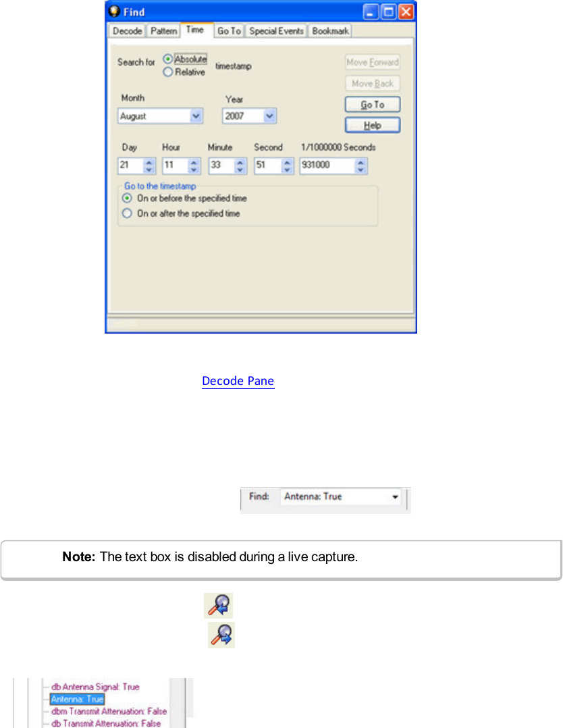Select On or before the specified time
The width and height of the screenshot is (563, 728).
tap(127, 199)
